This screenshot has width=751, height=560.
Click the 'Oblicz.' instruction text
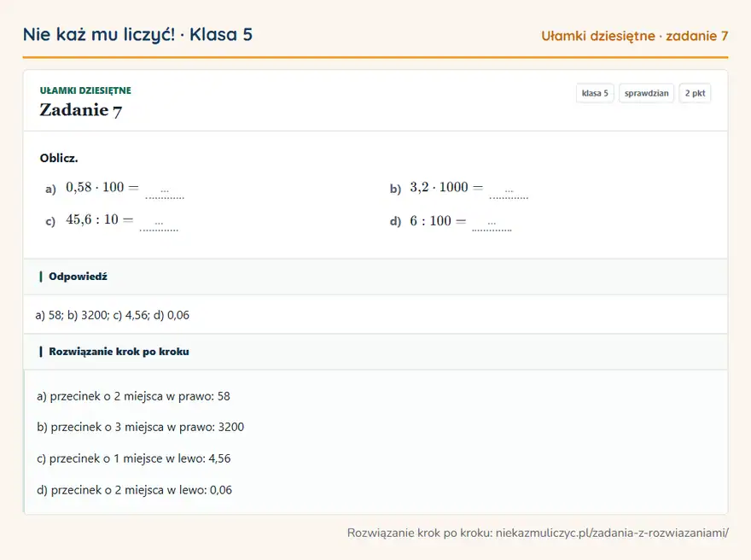pyautogui.click(x=59, y=158)
